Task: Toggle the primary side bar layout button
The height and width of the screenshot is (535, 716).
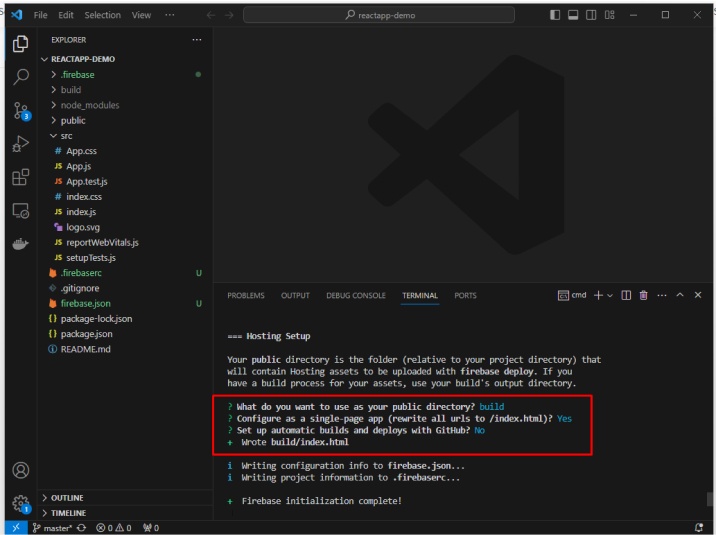Action: point(556,15)
